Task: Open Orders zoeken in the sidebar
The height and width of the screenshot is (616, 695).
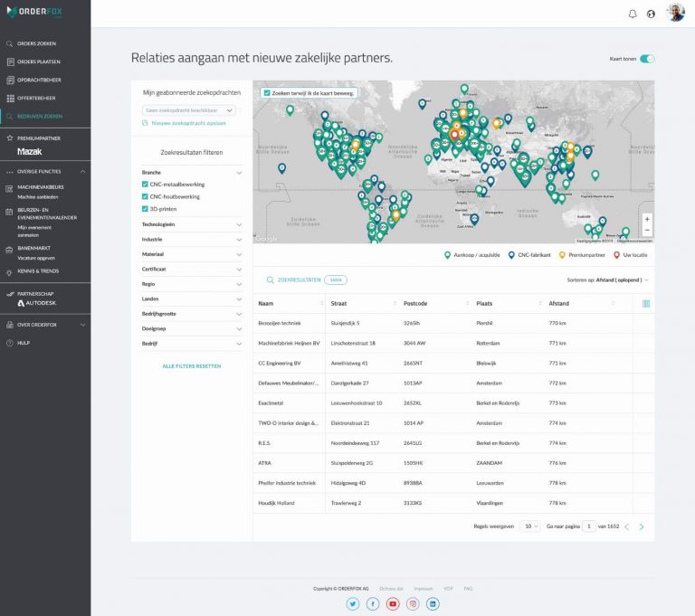Action: (36, 43)
